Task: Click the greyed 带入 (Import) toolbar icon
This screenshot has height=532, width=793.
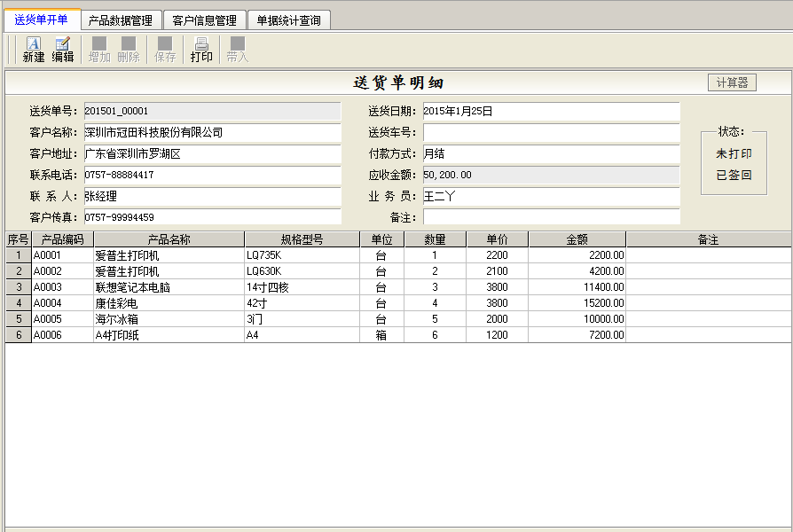Action: pos(237,50)
